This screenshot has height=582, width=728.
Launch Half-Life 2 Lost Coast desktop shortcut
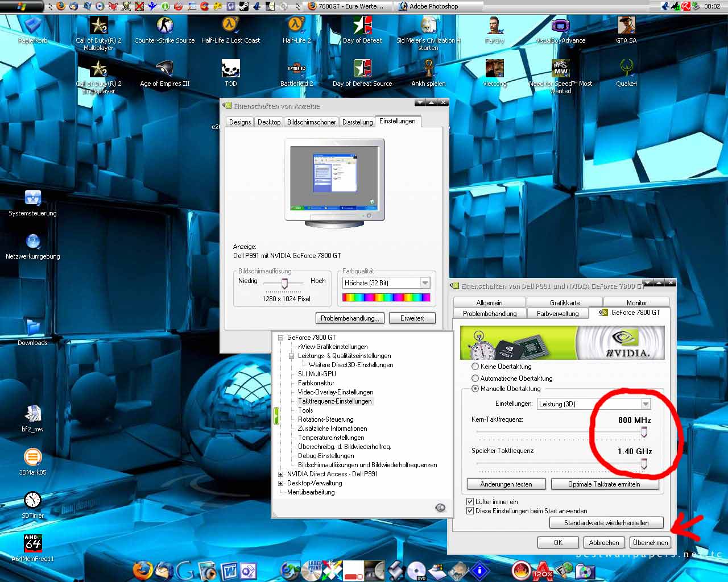[230, 26]
